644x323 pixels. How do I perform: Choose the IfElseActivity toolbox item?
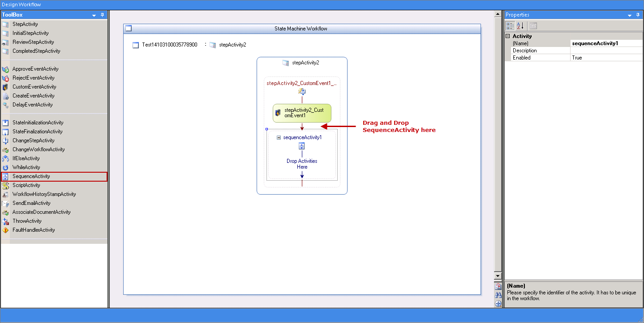[54, 158]
